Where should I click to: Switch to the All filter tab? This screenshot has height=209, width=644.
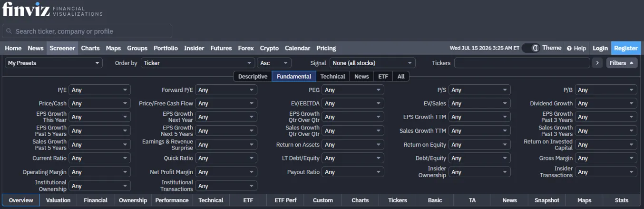[x=401, y=76]
